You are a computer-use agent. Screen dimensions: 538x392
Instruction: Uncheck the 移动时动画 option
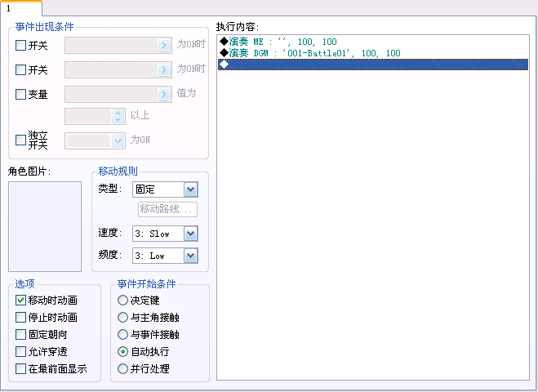pyautogui.click(x=21, y=300)
